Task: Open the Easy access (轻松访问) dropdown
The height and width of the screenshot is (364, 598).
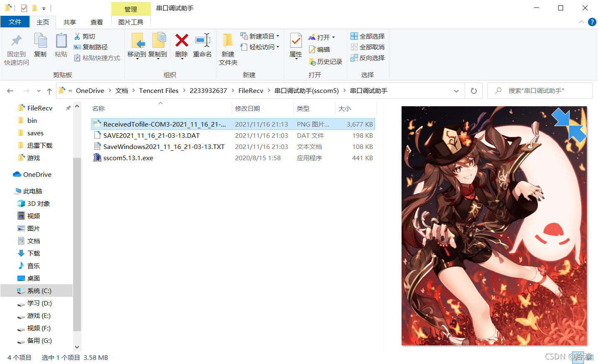Action: point(260,47)
